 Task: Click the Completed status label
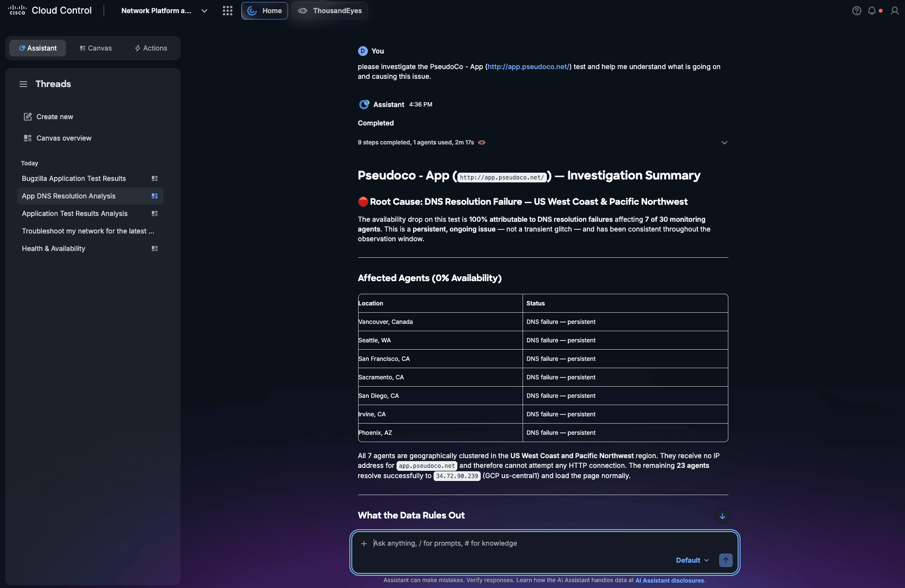pyautogui.click(x=376, y=123)
